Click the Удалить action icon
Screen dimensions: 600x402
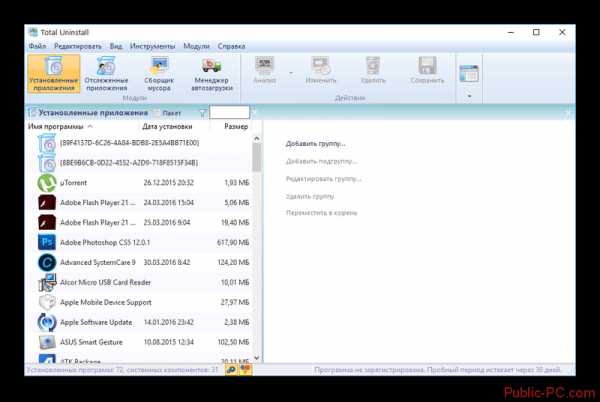tap(373, 66)
